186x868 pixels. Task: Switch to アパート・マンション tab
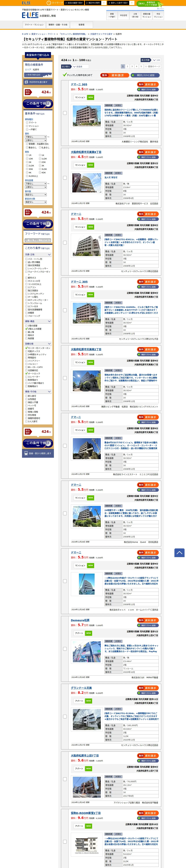click(x=34, y=25)
